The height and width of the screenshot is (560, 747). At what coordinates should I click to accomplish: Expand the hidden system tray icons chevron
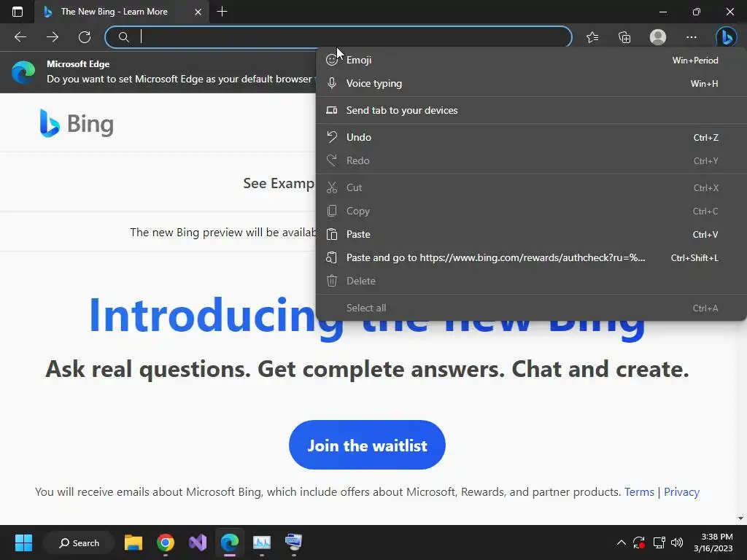(622, 542)
